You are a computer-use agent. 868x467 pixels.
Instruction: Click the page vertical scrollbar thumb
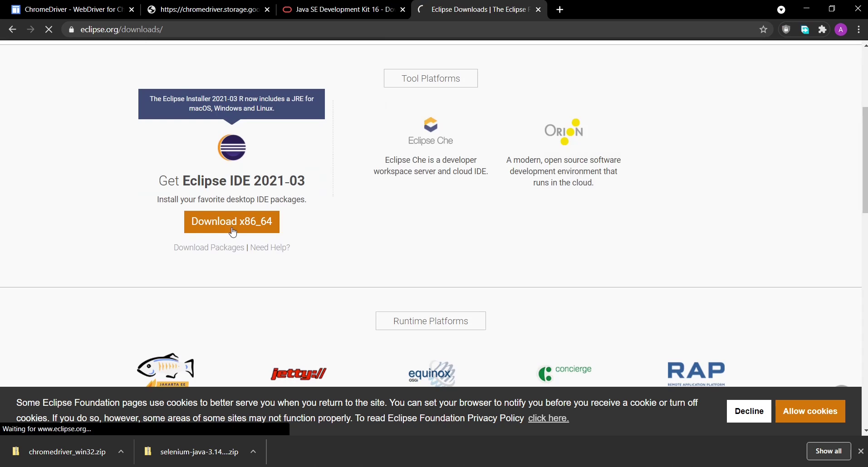tap(865, 160)
